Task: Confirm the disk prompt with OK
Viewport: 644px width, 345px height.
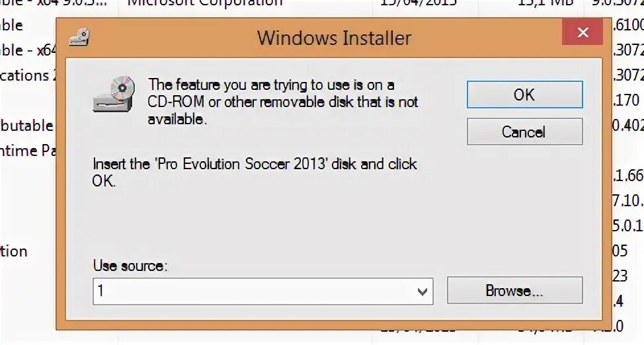Action: (x=524, y=95)
